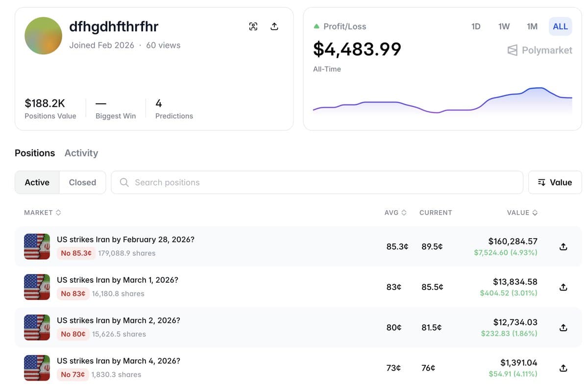Share the March 1 Iran strike position
Image resolution: width=588 pixels, height=387 pixels.
coord(563,287)
